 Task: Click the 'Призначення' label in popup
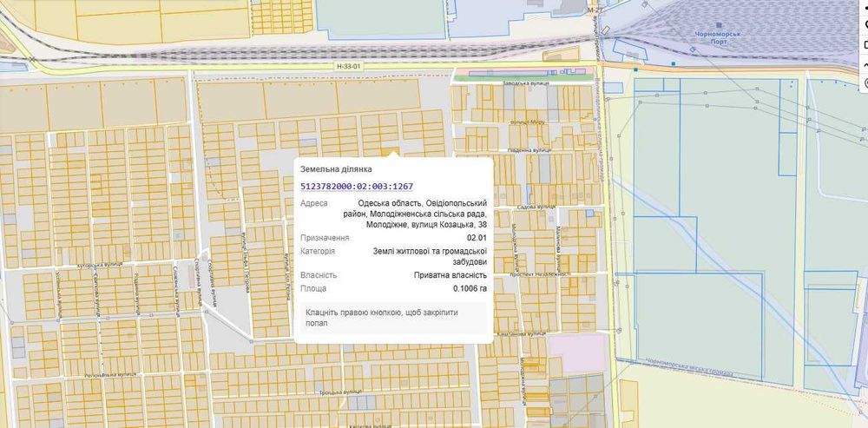point(325,238)
